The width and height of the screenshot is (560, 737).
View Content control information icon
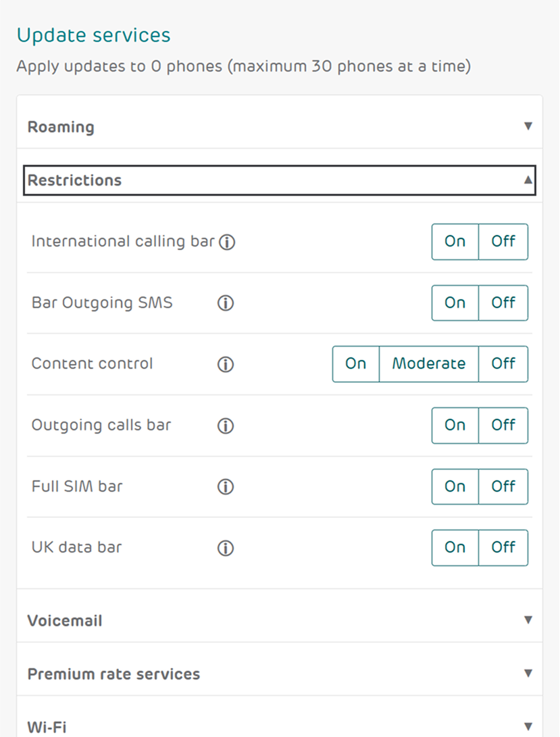[x=225, y=364]
